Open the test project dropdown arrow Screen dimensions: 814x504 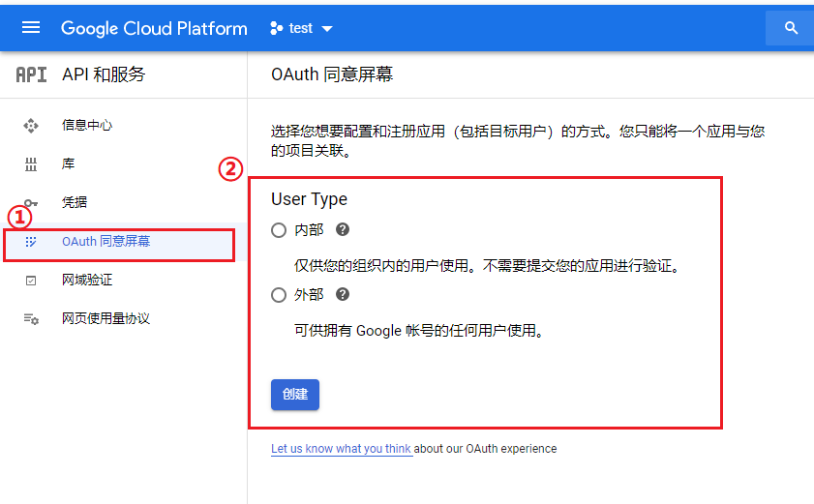327,29
